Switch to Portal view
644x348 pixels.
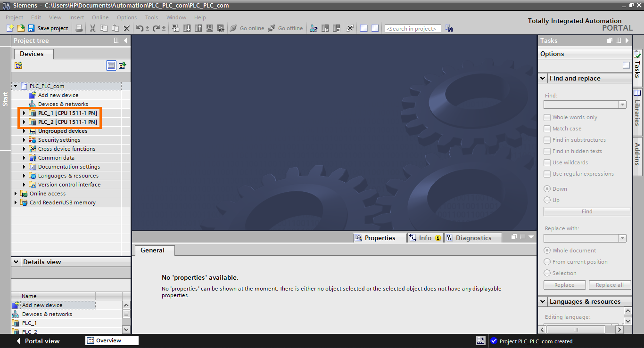pyautogui.click(x=38, y=341)
